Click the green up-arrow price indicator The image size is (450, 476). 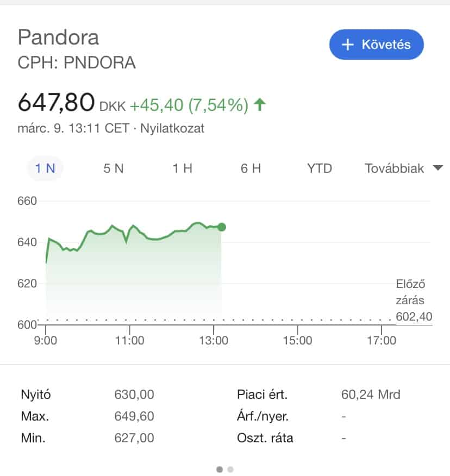coord(260,104)
